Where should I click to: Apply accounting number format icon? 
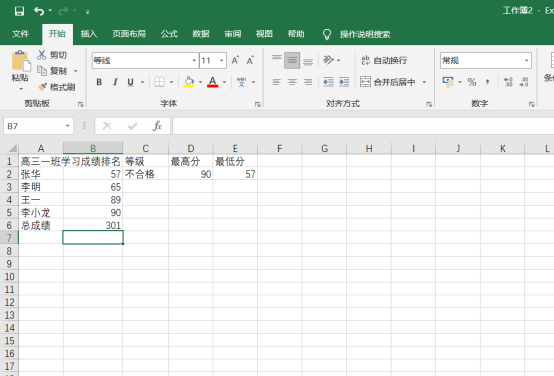[x=448, y=82]
